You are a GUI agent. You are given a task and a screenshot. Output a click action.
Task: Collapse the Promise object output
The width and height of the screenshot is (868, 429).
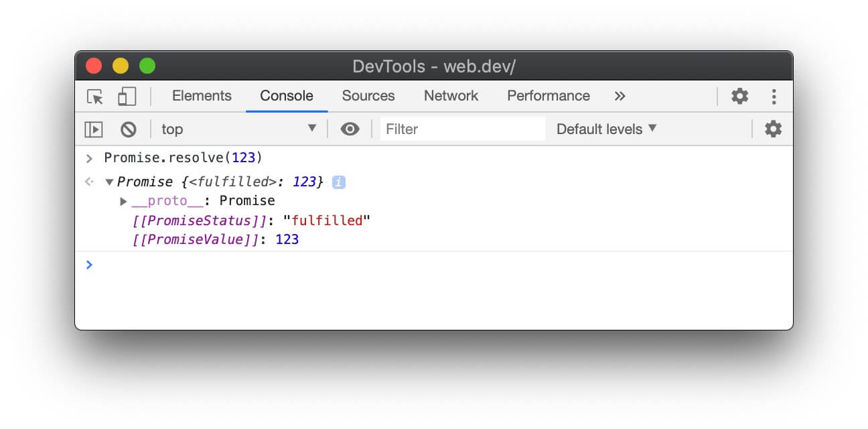tap(109, 182)
